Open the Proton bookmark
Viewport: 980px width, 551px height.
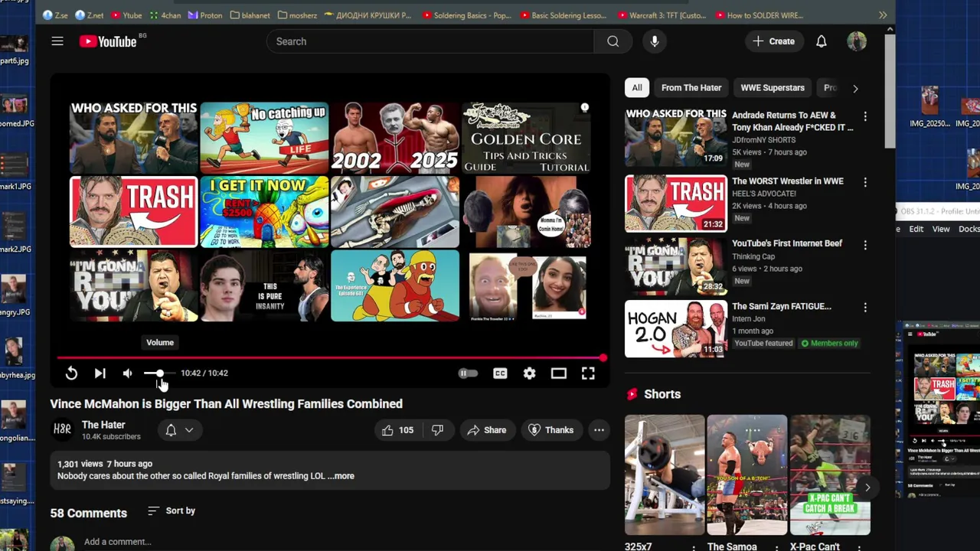(205, 15)
